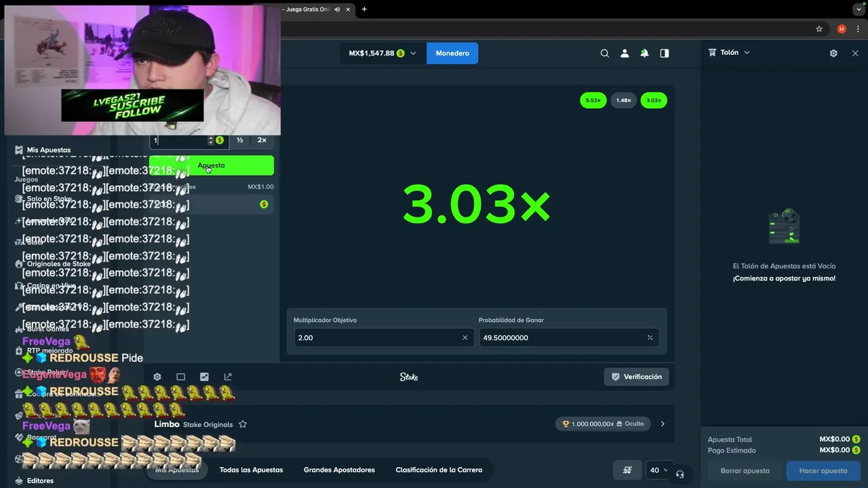868x488 pixels.
Task: Open the MX$1,547.88 balance dropdown
Action: [382, 53]
